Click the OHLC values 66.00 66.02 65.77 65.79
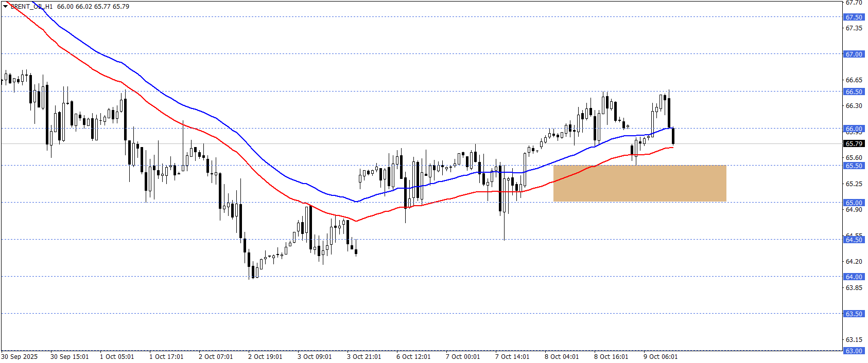 point(93,7)
